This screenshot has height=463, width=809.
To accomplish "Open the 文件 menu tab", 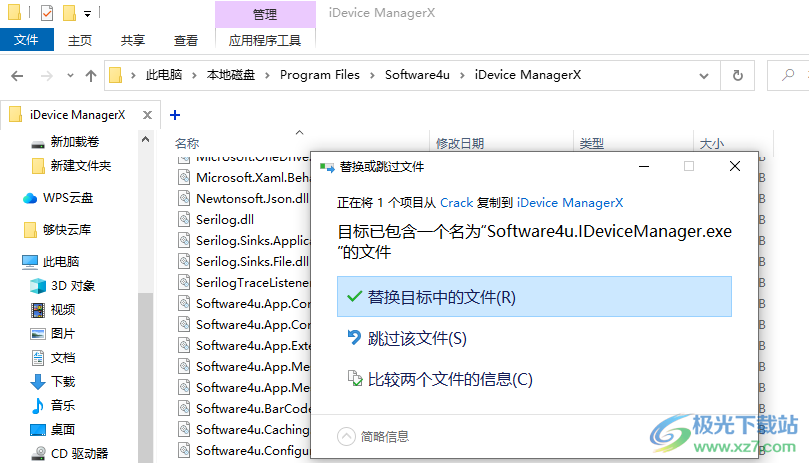I will coord(26,40).
